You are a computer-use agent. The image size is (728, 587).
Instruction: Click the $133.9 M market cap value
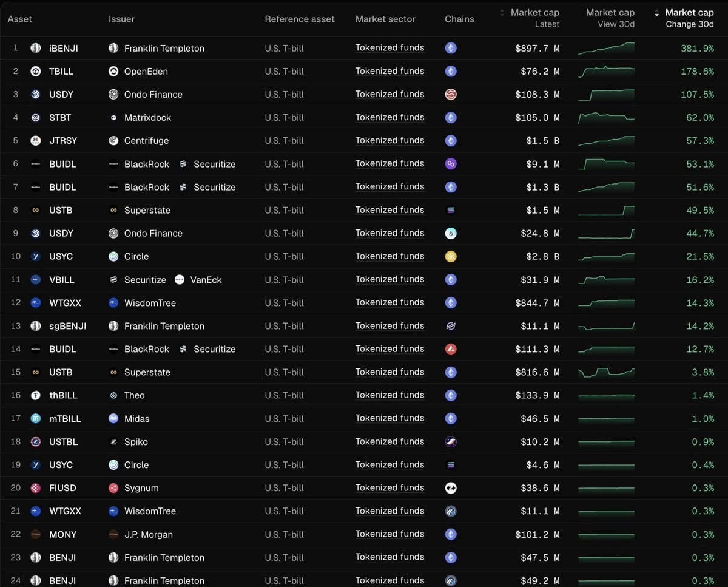[538, 396]
